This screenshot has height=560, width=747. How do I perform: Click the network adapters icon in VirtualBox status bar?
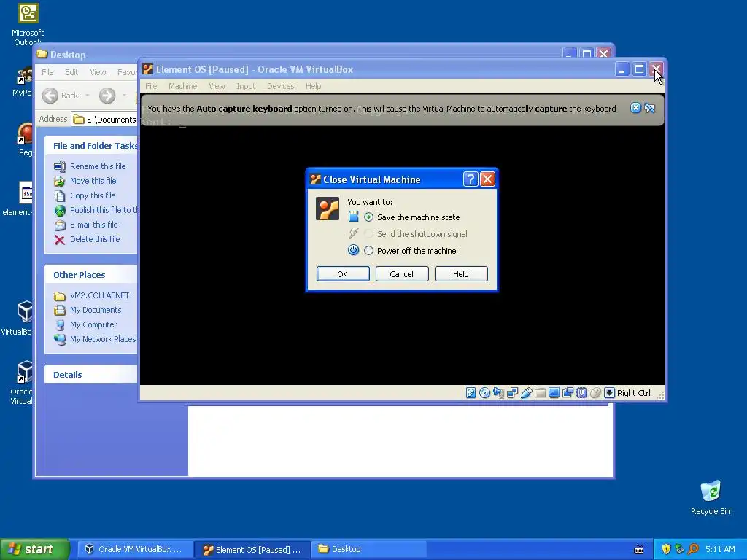513,393
